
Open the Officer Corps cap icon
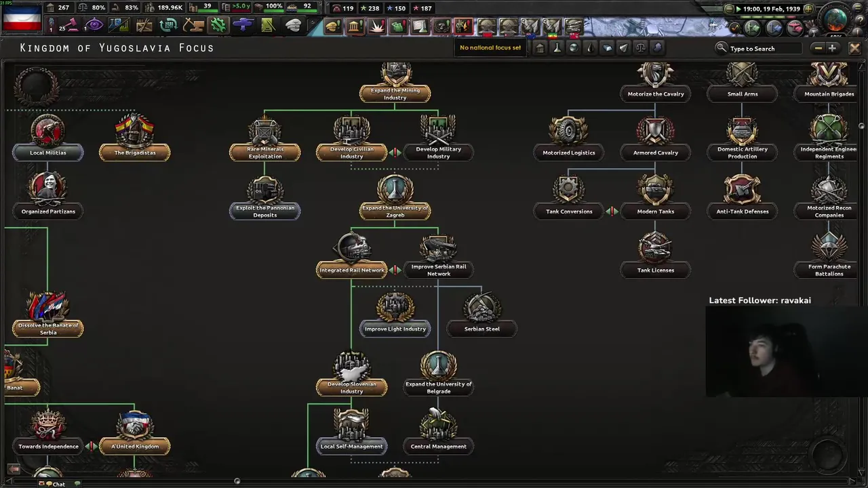[x=293, y=26]
